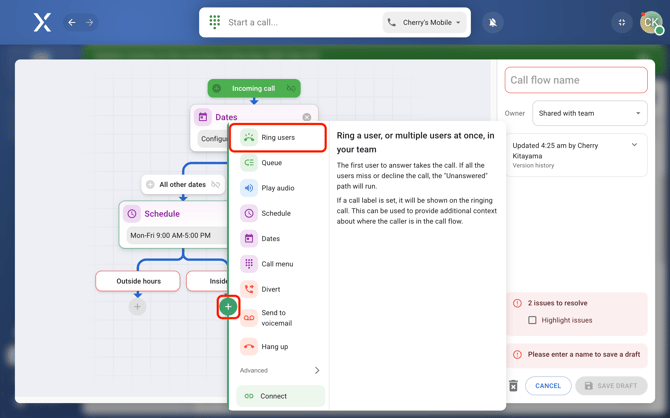Go back using the left arrow
Screen dimensions: 670x418
click(x=72, y=22)
